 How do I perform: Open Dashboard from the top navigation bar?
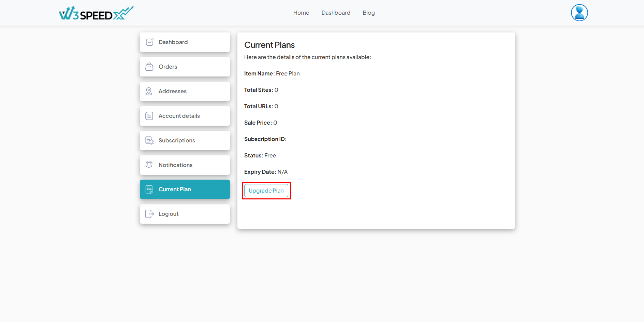336,13
